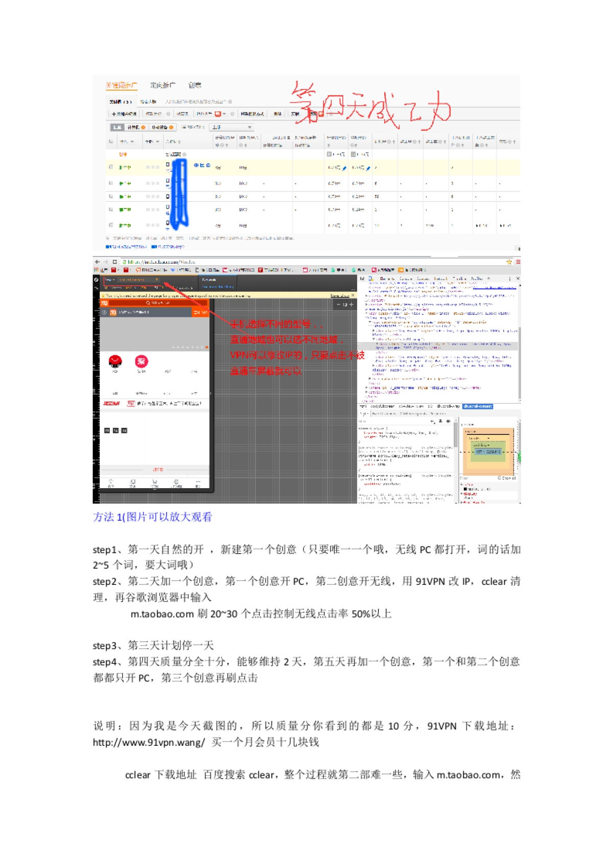Tap the red Tmall cat icon

click(115, 362)
